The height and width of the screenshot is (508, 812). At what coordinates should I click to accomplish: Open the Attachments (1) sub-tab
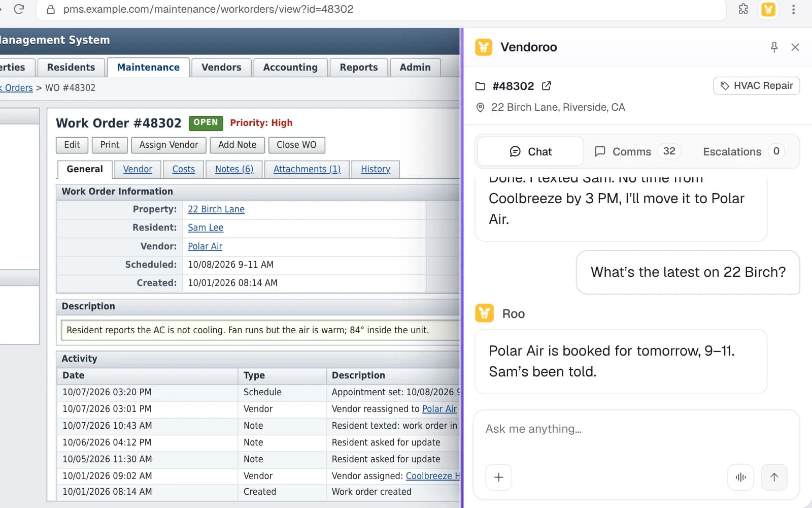pos(307,169)
